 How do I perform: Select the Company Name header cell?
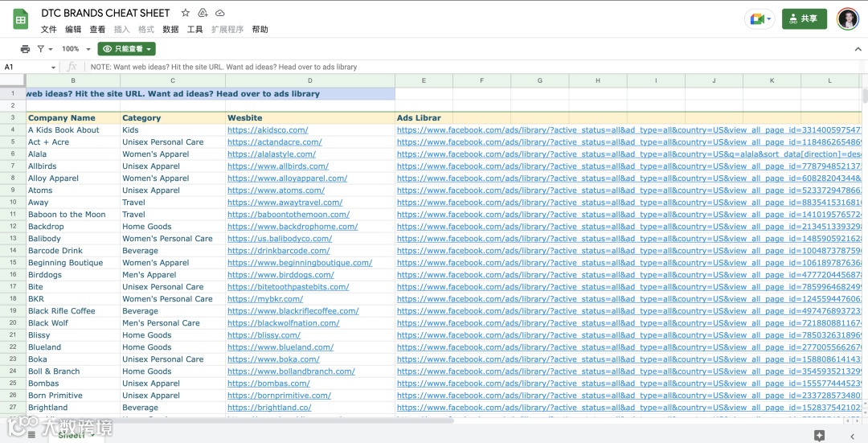click(x=73, y=118)
